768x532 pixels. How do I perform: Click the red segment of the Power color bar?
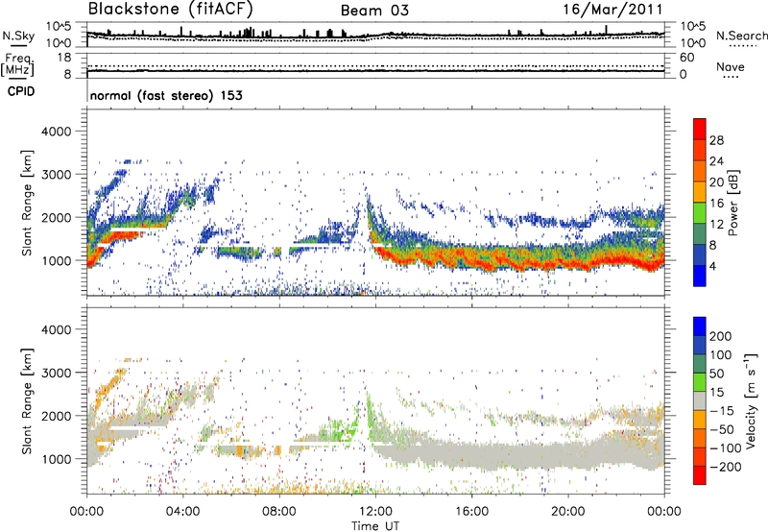[x=700, y=130]
